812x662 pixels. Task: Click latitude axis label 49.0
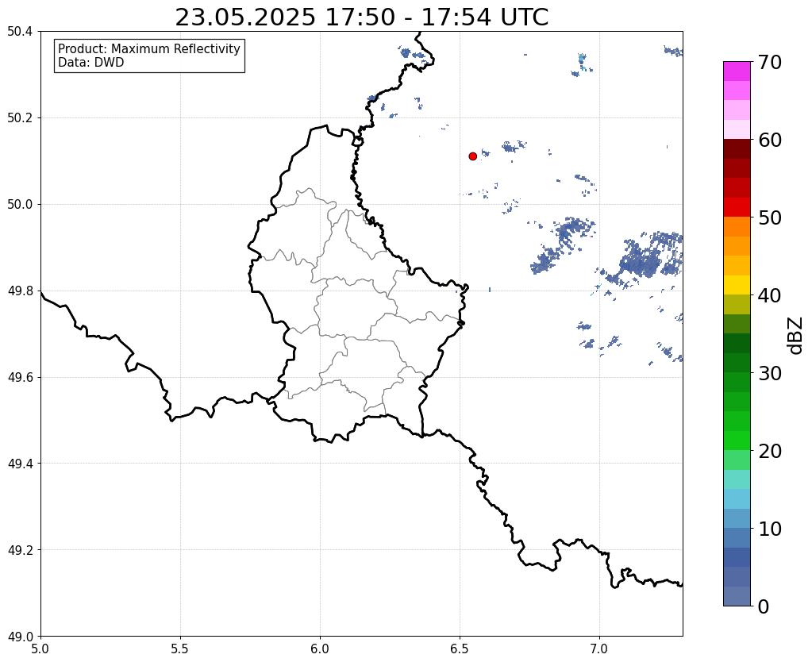click(20, 637)
